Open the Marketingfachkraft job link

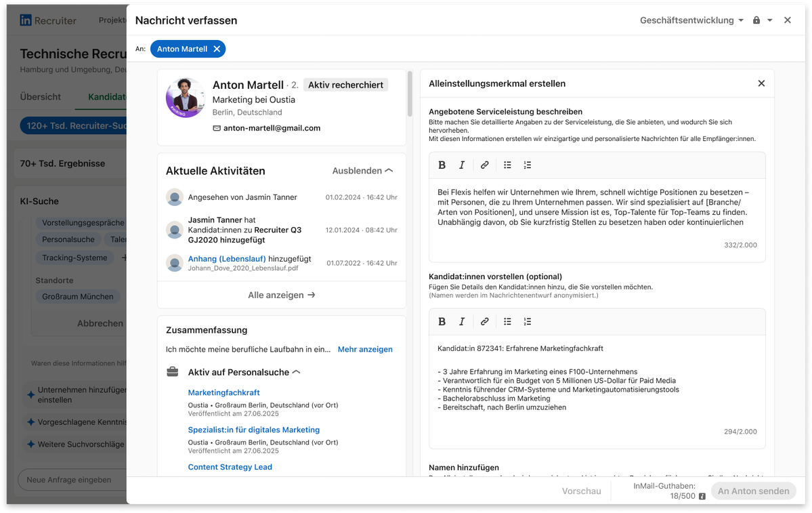[223, 392]
